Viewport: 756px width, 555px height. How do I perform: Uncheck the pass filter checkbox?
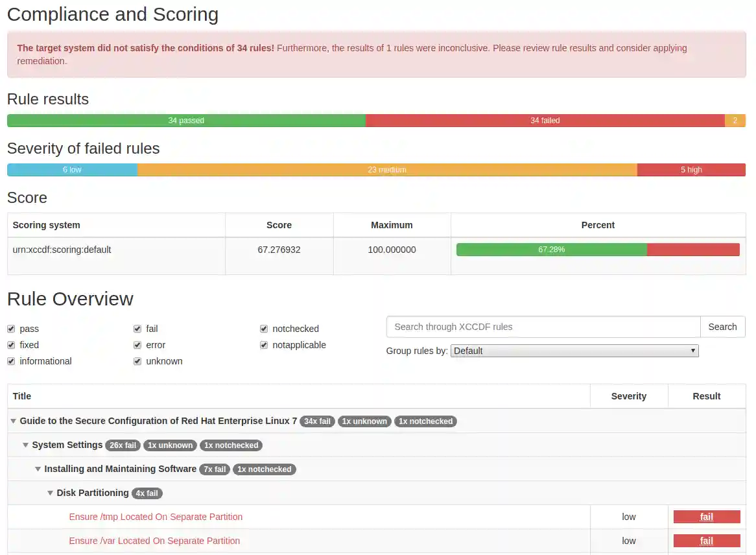pyautogui.click(x=11, y=329)
